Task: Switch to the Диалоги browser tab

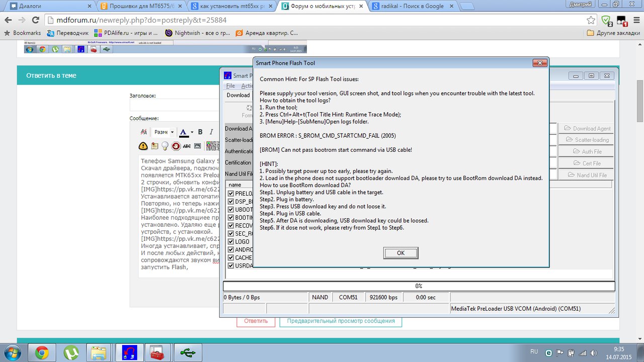Action: [x=48, y=7]
